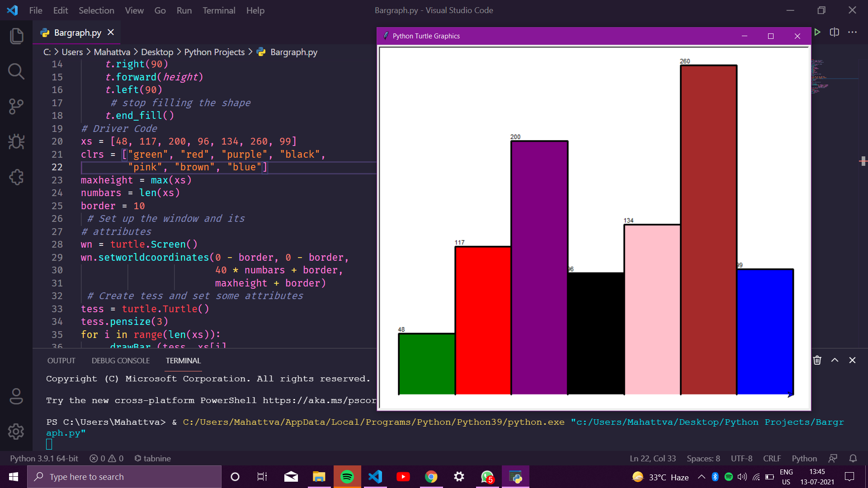
Task: Open the Terminal menu
Action: [219, 10]
